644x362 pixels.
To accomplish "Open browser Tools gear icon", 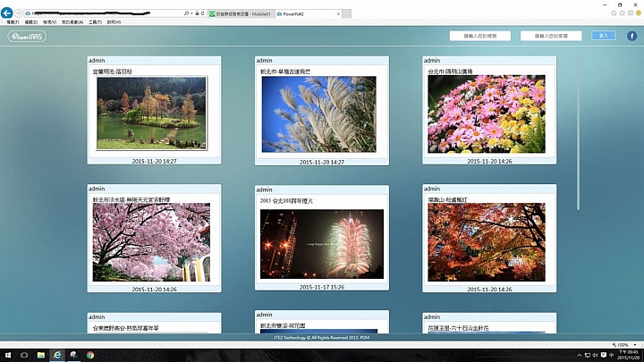I will [631, 13].
